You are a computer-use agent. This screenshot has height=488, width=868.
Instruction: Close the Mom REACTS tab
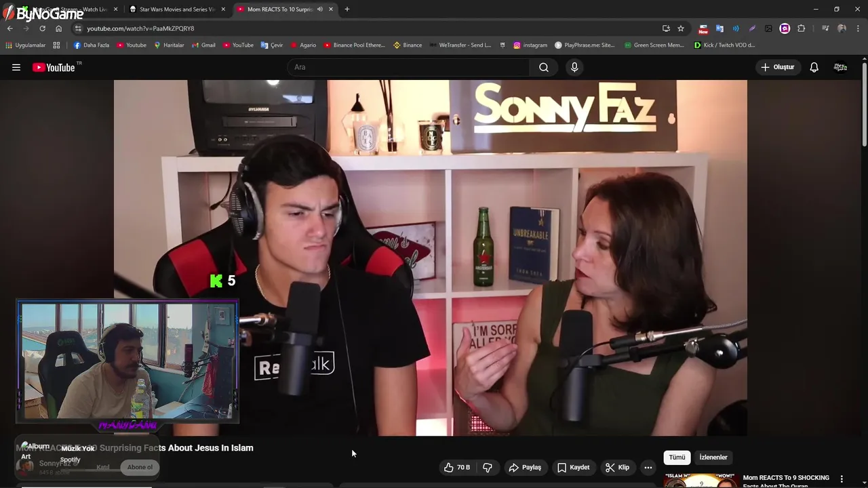coord(331,9)
